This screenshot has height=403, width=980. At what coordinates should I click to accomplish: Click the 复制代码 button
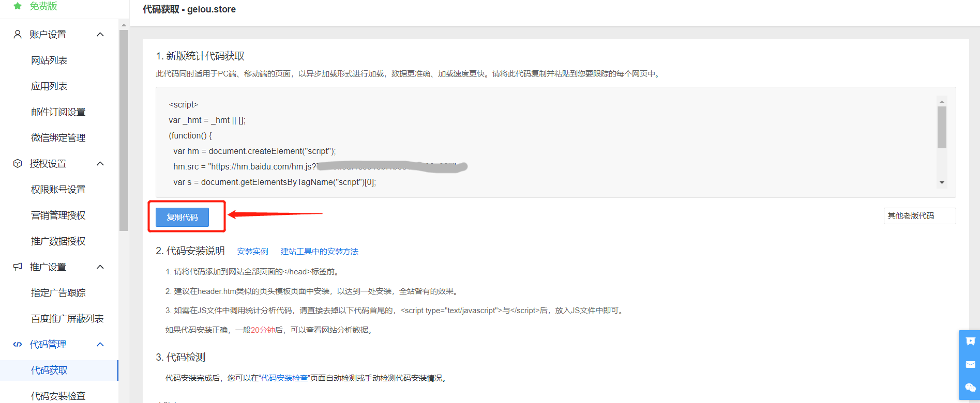(x=182, y=217)
